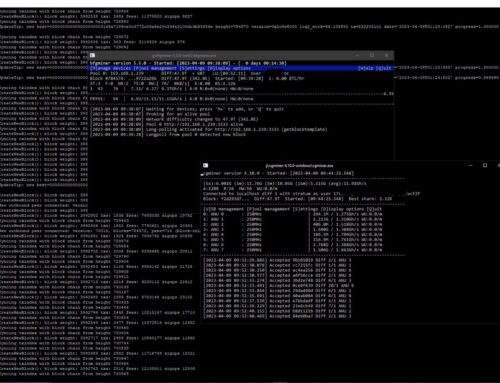Click the ANU 1 device row
The width and height of the screenshot is (500, 383).
pos(293,219)
